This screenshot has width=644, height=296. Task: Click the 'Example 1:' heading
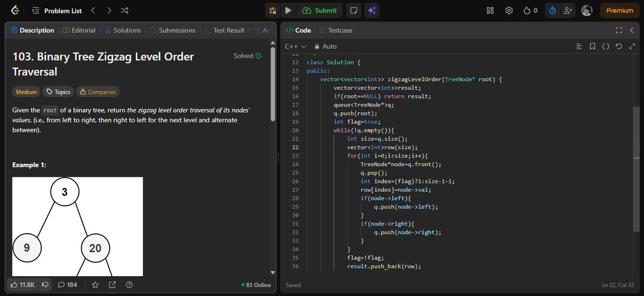pyautogui.click(x=29, y=164)
